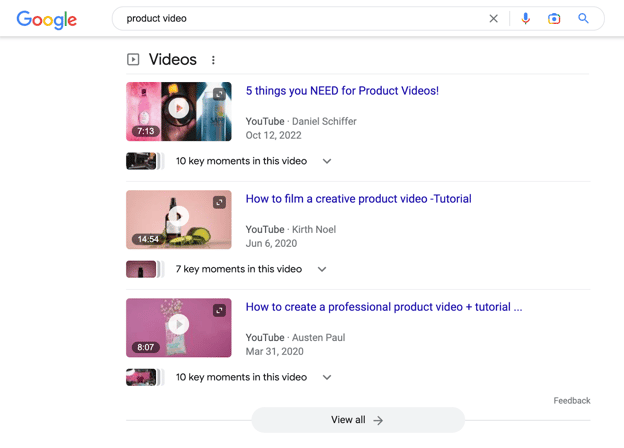The height and width of the screenshot is (448, 624).
Task: Click the search input containing 'product video'
Action: click(x=302, y=19)
